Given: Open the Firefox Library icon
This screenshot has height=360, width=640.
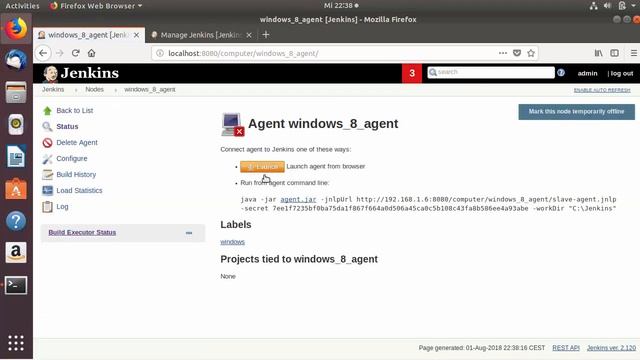Looking at the screenshot, I should [x=598, y=53].
